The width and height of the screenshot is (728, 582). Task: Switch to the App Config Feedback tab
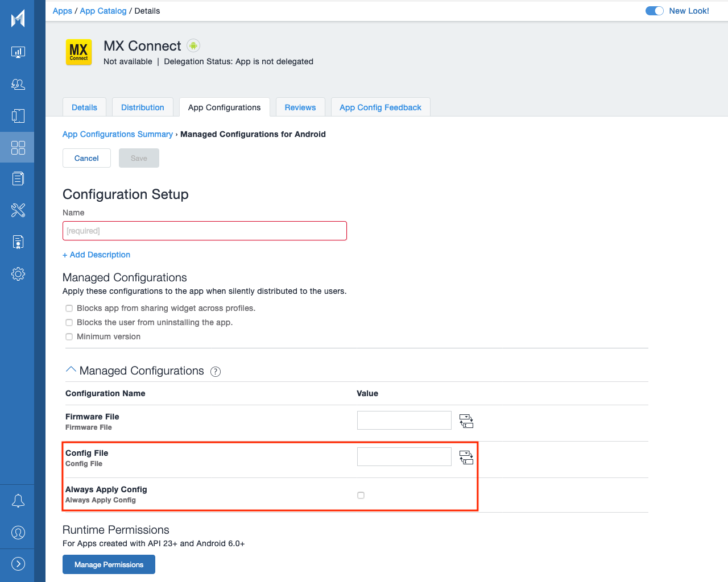point(380,107)
